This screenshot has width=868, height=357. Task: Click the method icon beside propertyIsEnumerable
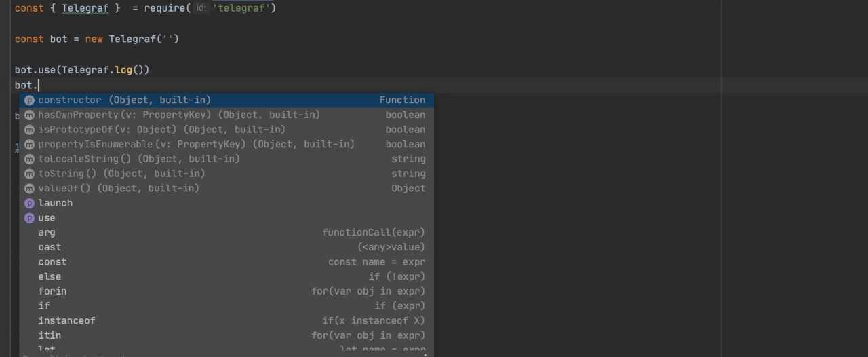coord(29,144)
